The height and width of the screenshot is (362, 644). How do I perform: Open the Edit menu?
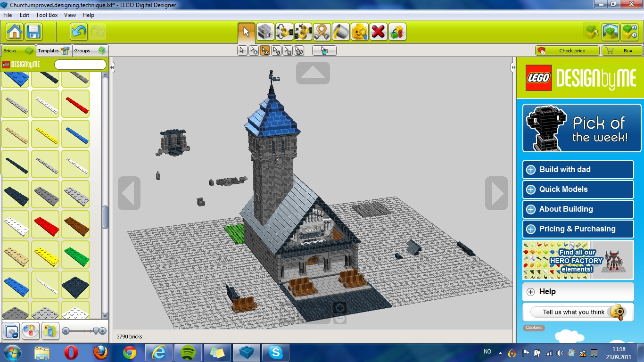25,15
